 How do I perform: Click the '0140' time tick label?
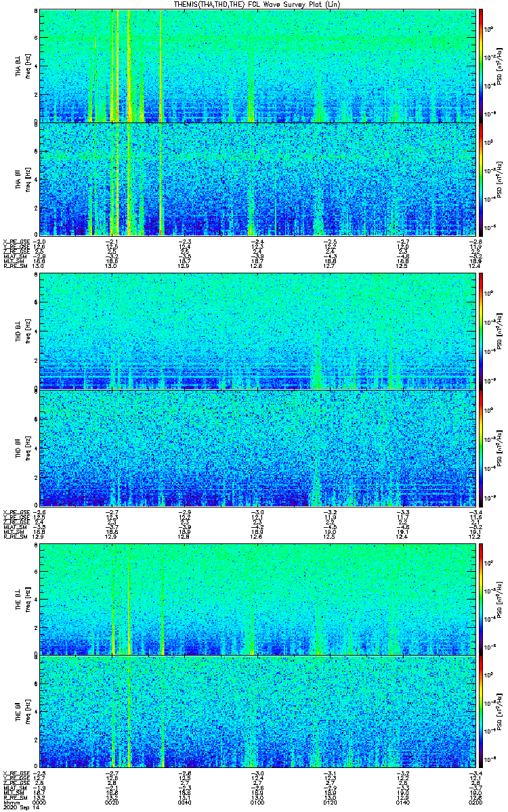click(402, 803)
